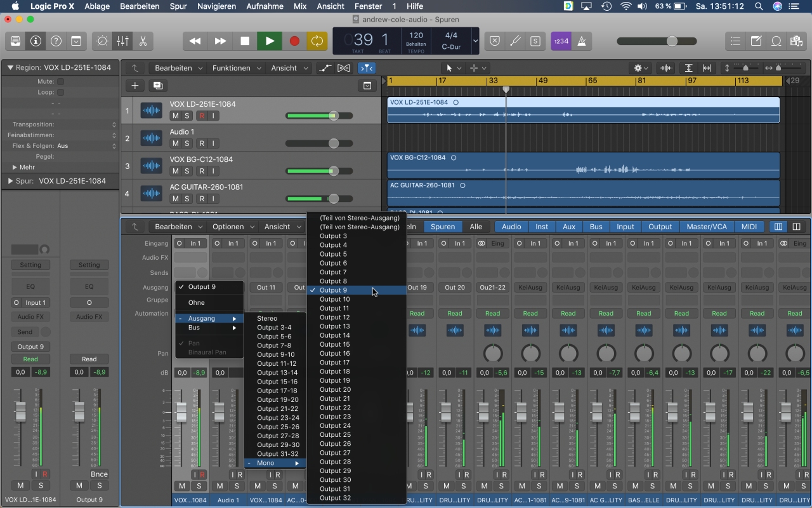Collapse the Region inspector section
Image resolution: width=812 pixels, height=508 pixels.
point(11,67)
